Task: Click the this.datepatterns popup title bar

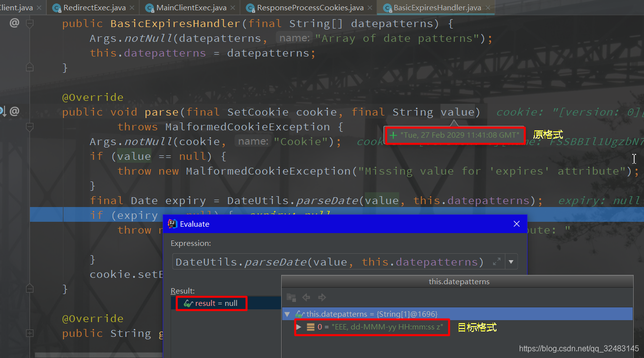Action: point(457,282)
